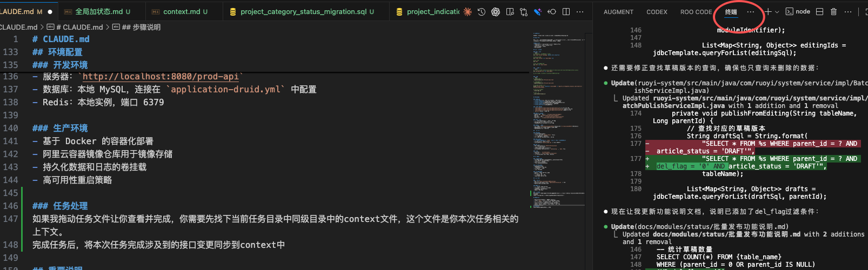Show hidden panel tabs via ellipsis after 终端
868x270 pixels.
(750, 11)
